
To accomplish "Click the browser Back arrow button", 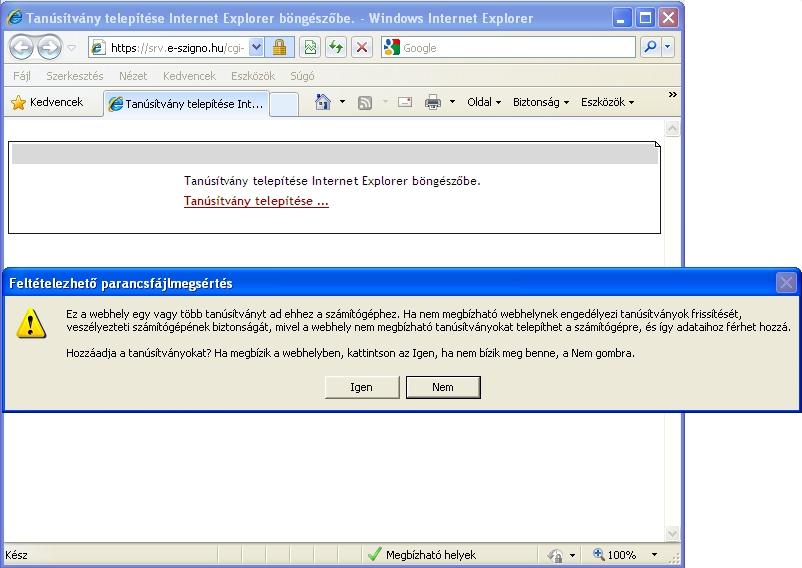I will [21, 48].
